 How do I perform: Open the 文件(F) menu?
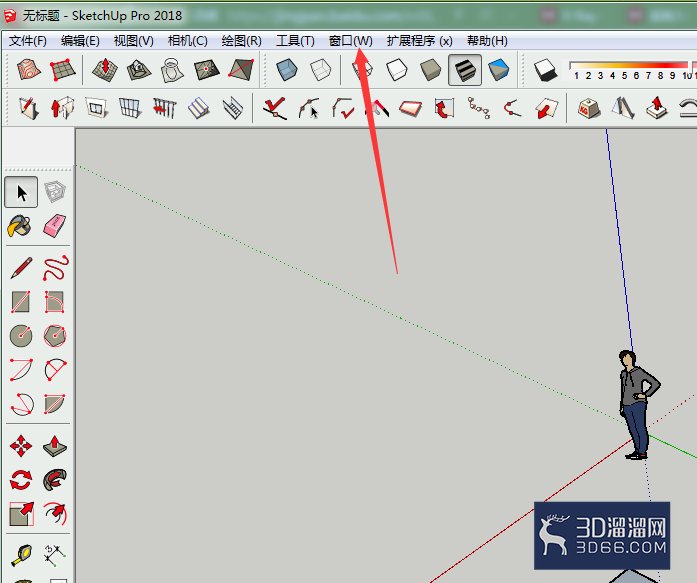pos(28,41)
